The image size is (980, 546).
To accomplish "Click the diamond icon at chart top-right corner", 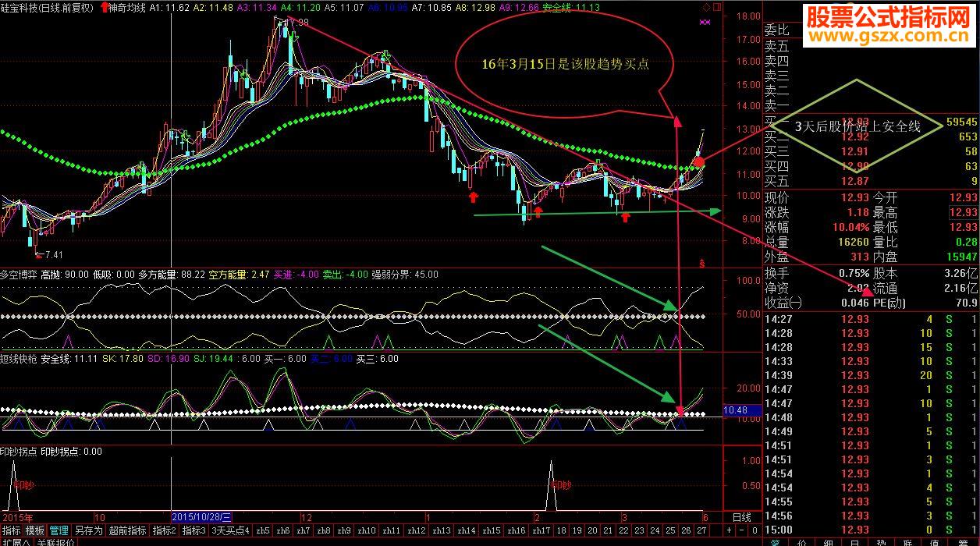I will point(705,7).
